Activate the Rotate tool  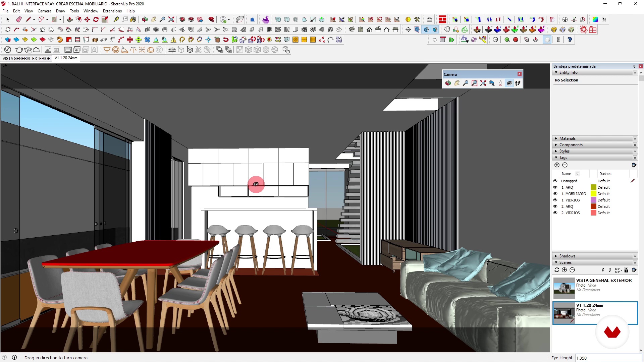click(x=96, y=19)
